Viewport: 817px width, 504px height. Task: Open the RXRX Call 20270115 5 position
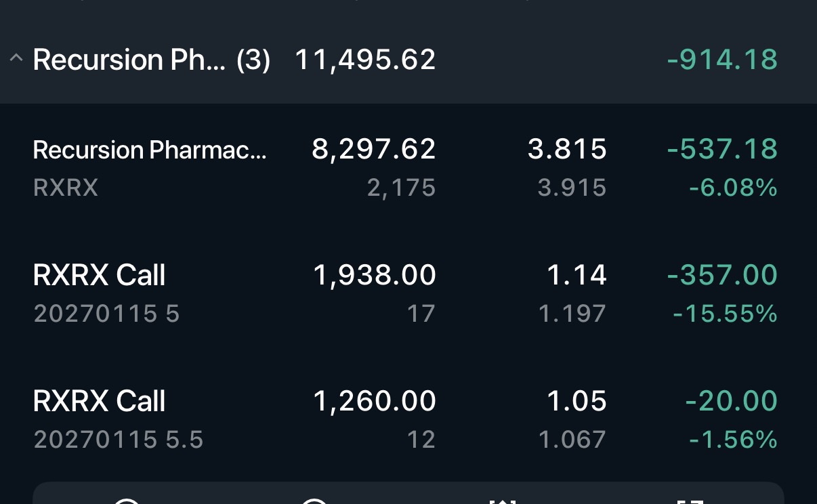tap(100, 276)
